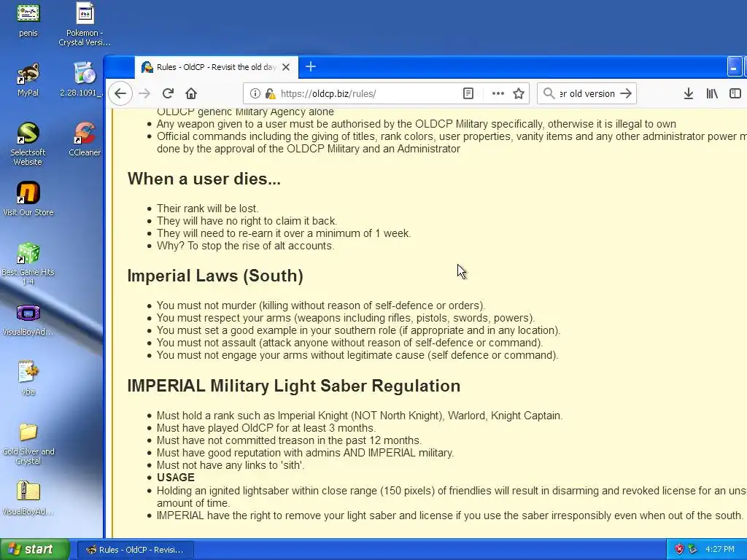747x560 pixels.
Task: Open the library bookshelf icon
Action: 712,93
